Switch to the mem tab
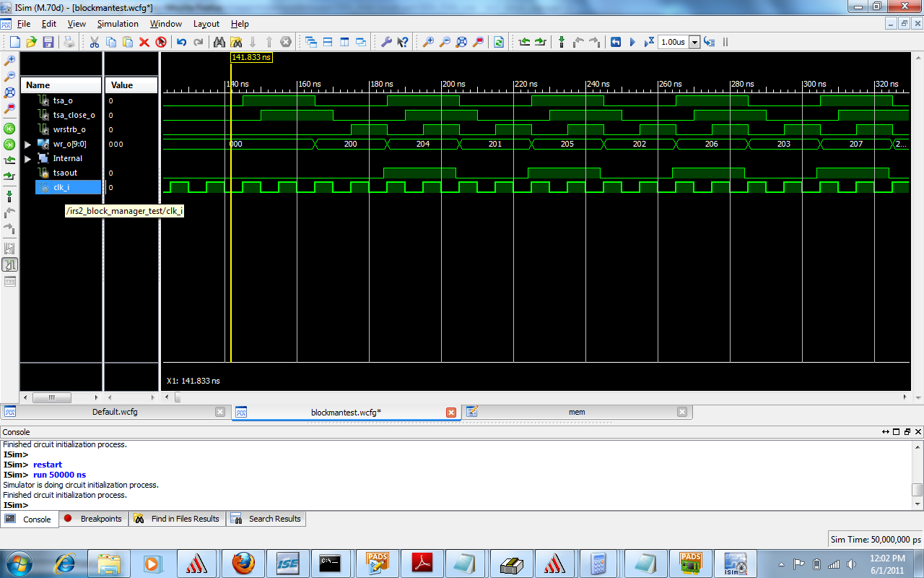 [x=576, y=412]
